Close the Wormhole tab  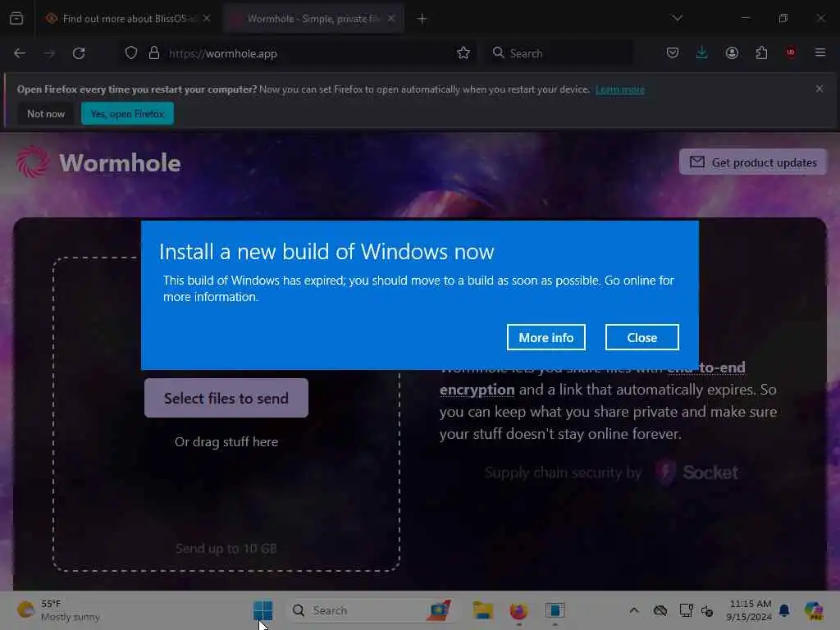click(x=391, y=19)
